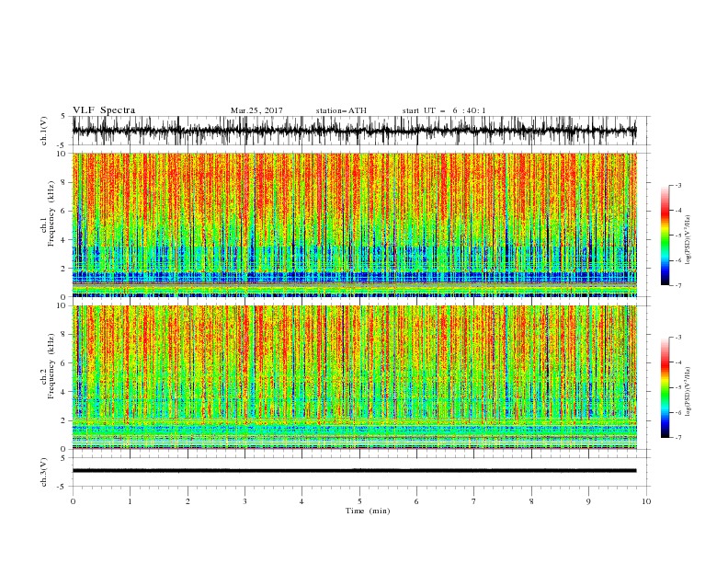Click the "4" kHz tick of ch.2 spectrogram

click(x=63, y=392)
